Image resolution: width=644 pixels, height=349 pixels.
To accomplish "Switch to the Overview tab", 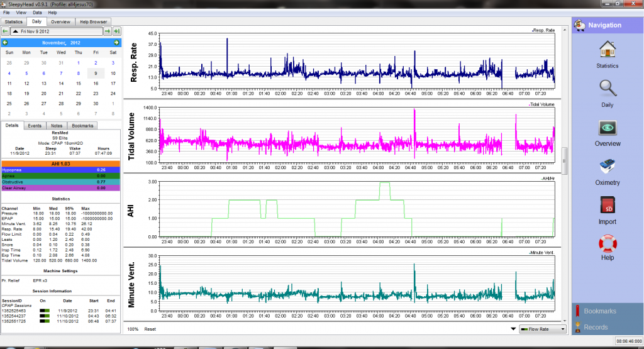I will 60,22.
